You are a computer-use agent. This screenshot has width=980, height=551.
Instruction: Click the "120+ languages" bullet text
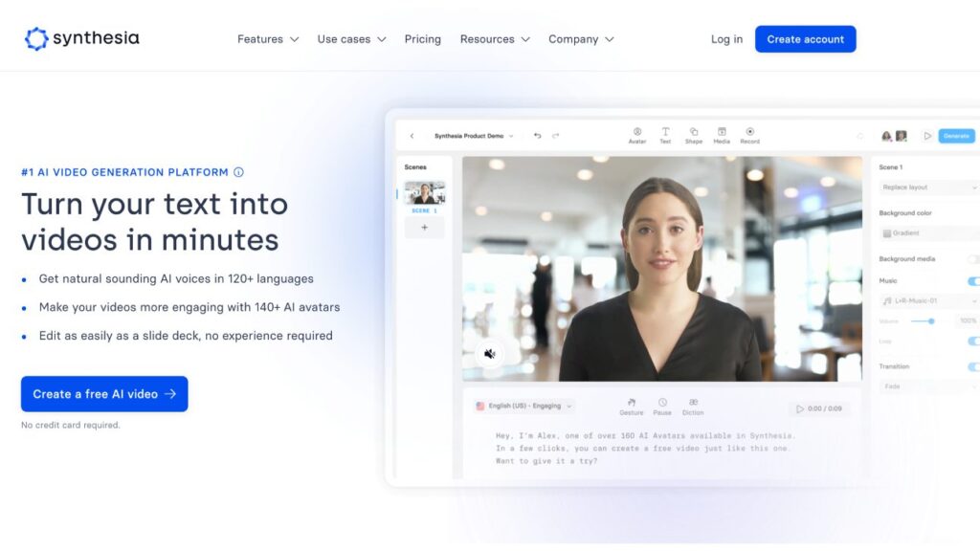176,279
